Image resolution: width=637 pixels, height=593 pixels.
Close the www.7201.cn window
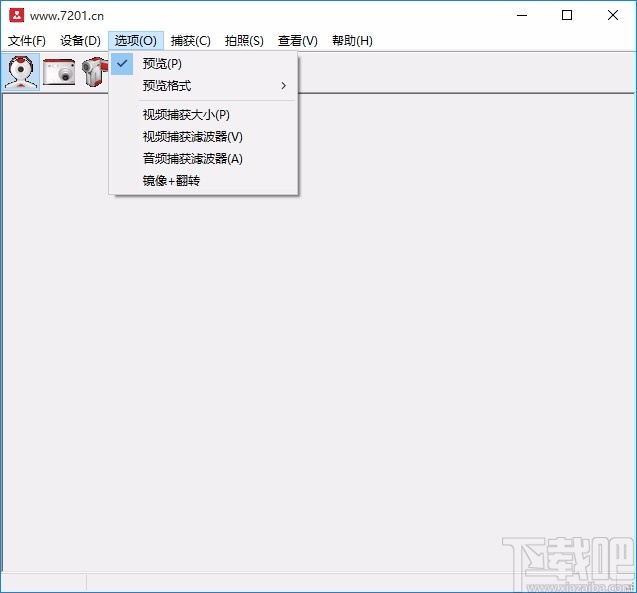[x=613, y=15]
